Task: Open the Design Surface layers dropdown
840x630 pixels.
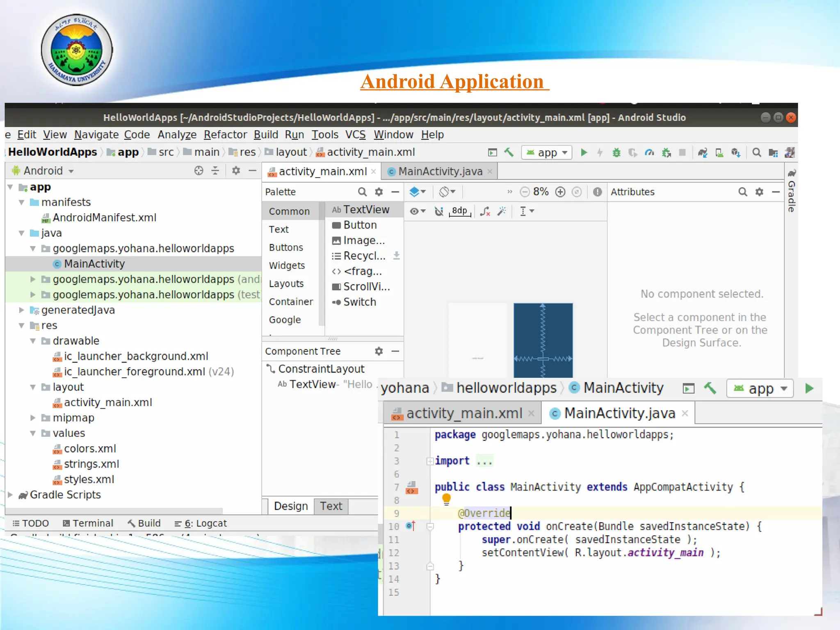Action: point(418,192)
